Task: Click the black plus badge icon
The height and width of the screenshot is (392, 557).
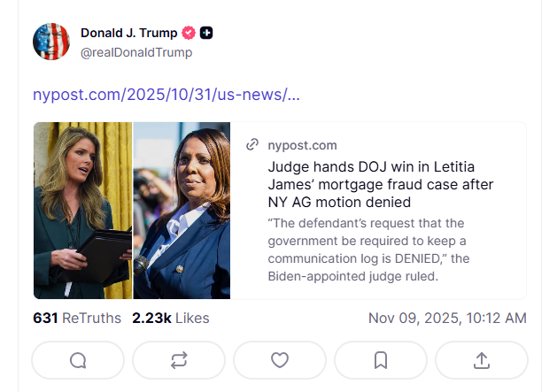Action: [206, 34]
